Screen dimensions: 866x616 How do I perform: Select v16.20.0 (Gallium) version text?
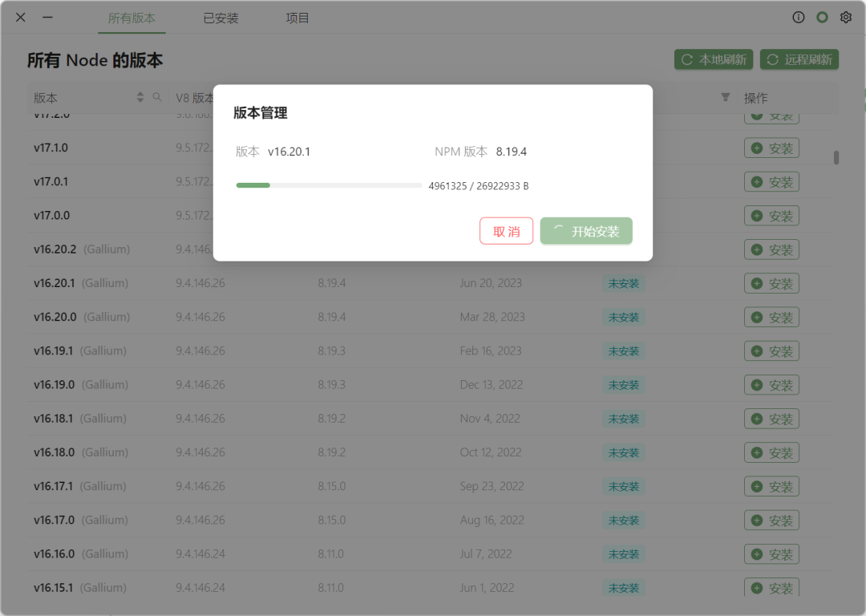pos(82,317)
